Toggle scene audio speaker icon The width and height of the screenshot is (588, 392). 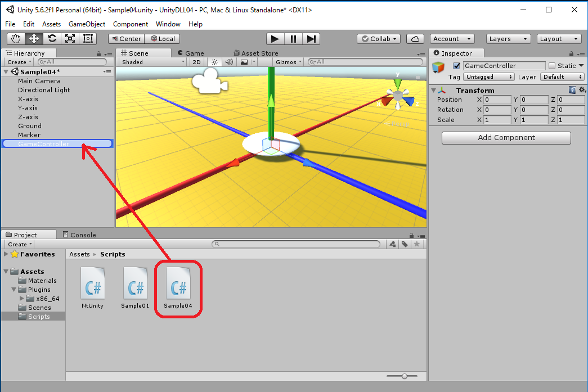coord(229,62)
